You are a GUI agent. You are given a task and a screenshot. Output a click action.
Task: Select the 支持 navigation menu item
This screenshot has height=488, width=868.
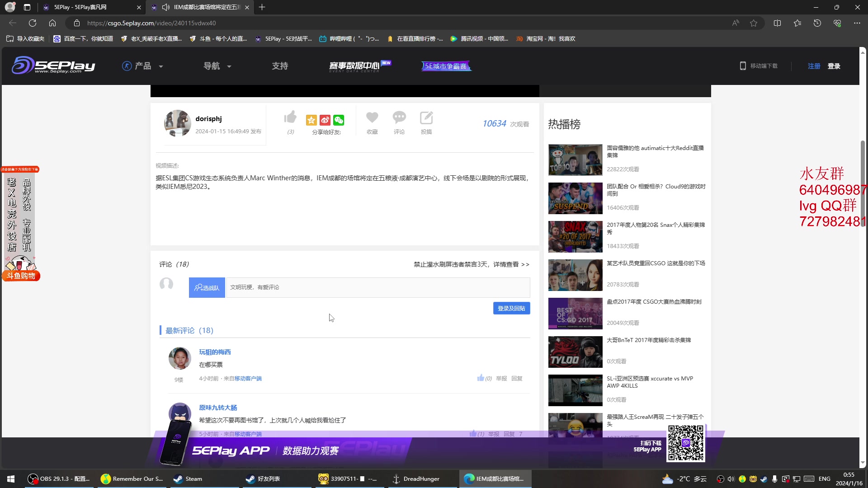click(280, 66)
